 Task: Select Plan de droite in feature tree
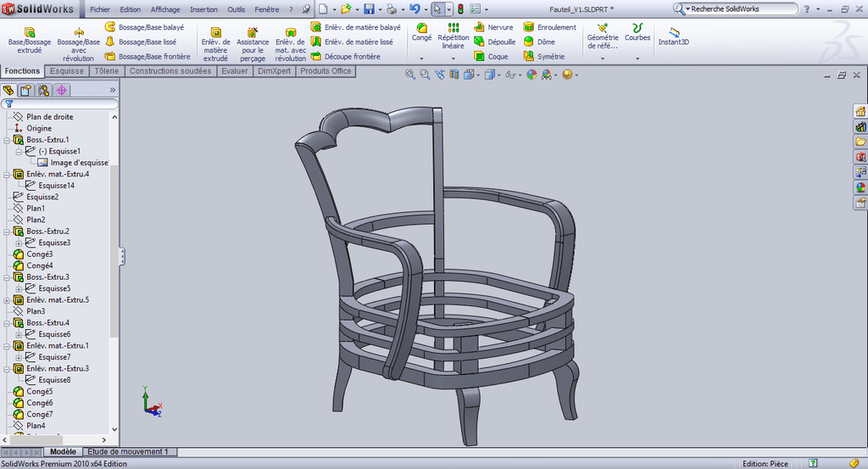click(49, 117)
